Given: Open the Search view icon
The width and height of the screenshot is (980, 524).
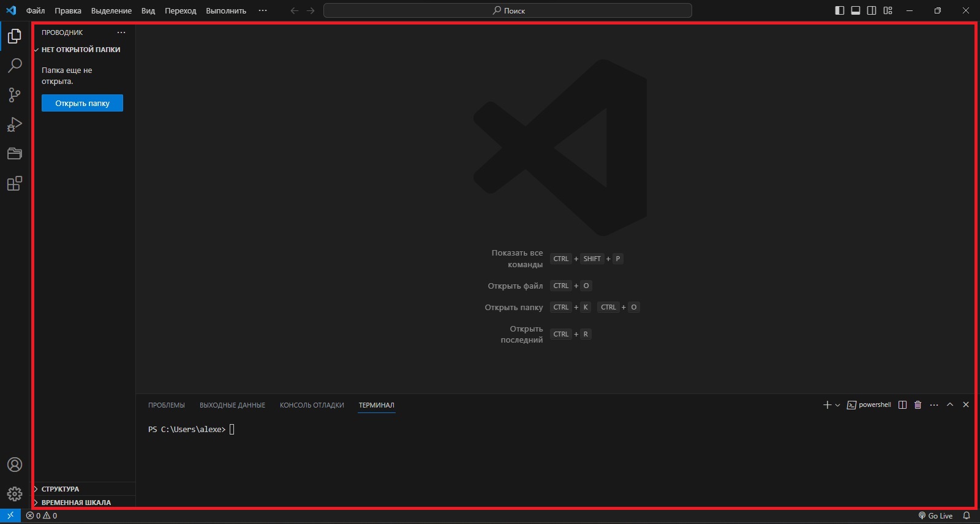Looking at the screenshot, I should (15, 66).
